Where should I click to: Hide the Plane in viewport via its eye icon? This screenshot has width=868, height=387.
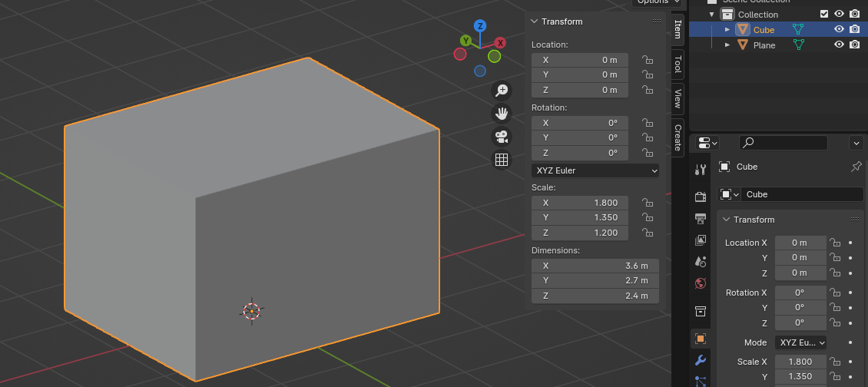(x=840, y=45)
